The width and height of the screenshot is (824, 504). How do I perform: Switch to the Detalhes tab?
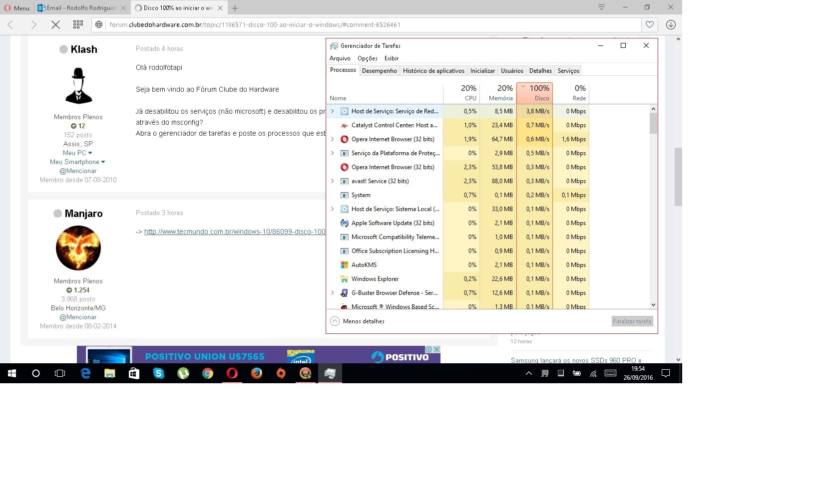point(540,71)
